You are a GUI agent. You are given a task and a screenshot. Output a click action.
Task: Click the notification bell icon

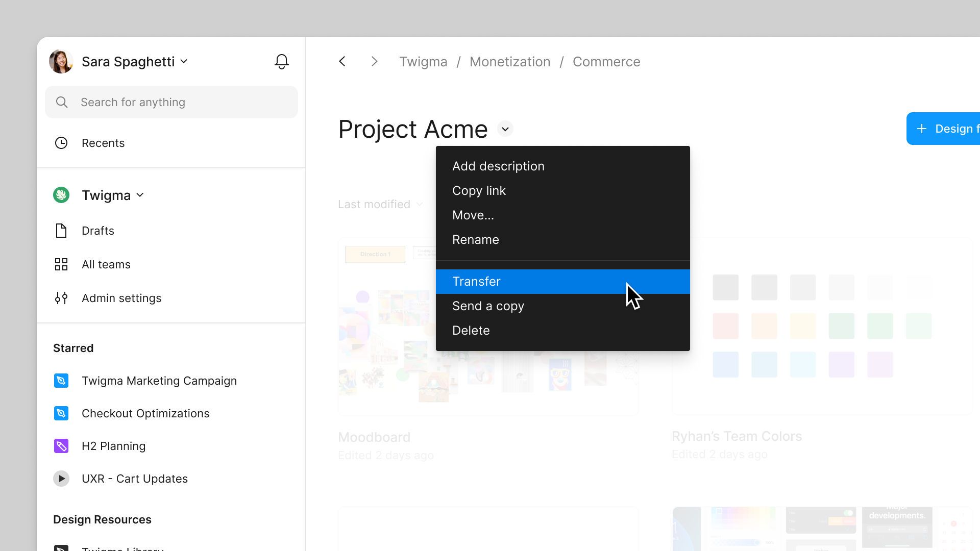point(282,61)
